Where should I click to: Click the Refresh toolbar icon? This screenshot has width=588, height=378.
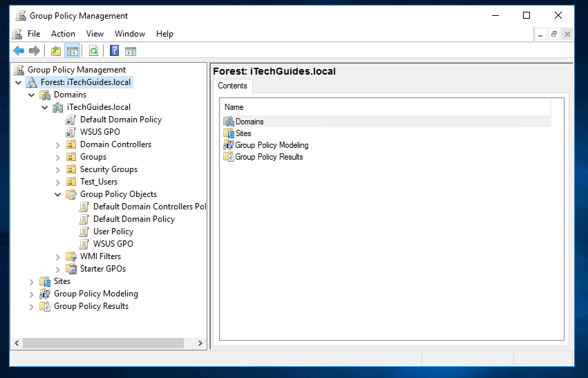coord(93,50)
